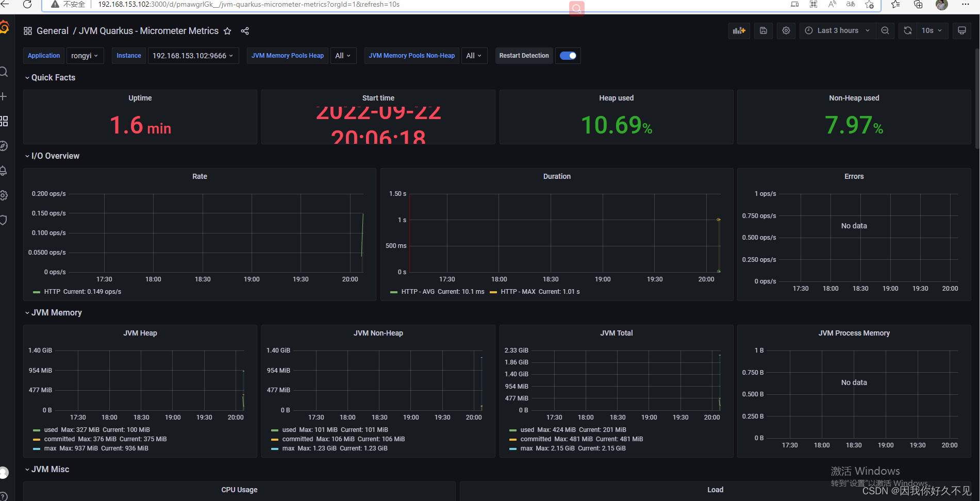The height and width of the screenshot is (501, 980).
Task: Click the refresh dashboard icon
Action: 907,30
